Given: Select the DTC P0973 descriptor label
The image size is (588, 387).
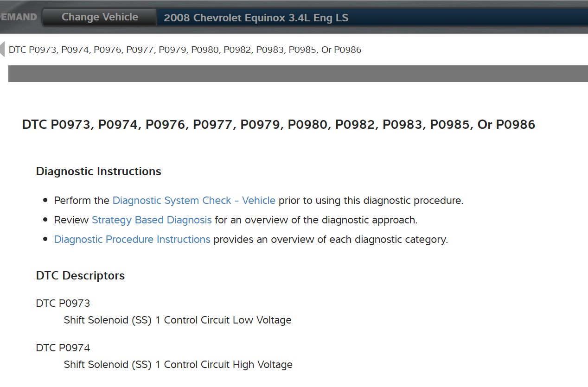Looking at the screenshot, I should [x=63, y=304].
